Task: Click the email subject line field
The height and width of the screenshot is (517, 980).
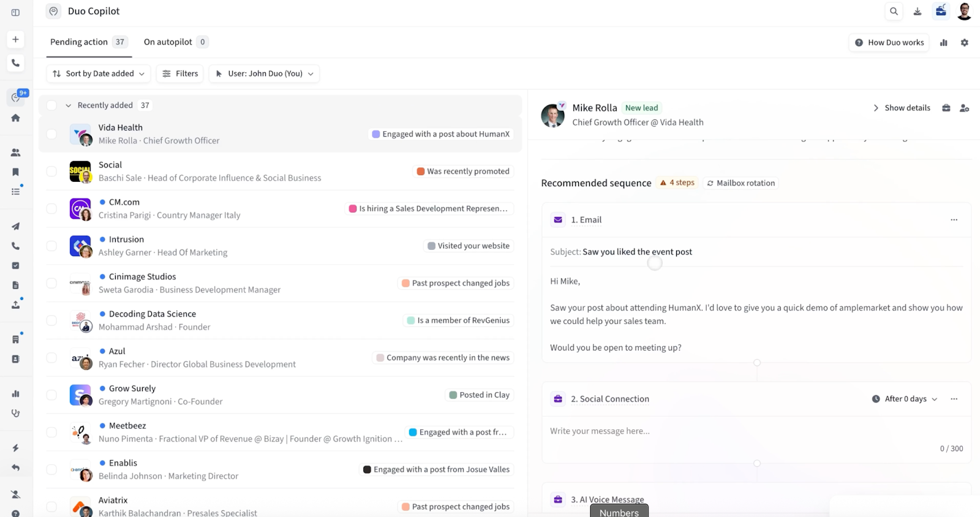Action: click(x=756, y=252)
